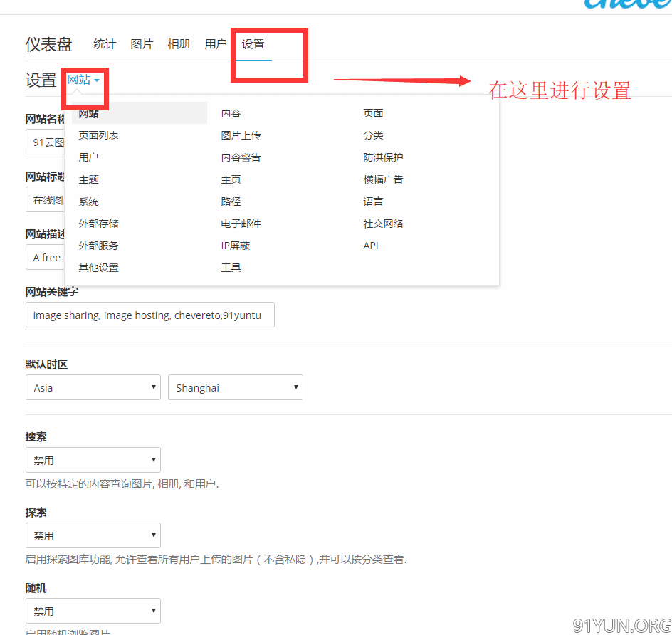
Task: Click the 网站关键字 keywords input field
Action: point(150,315)
